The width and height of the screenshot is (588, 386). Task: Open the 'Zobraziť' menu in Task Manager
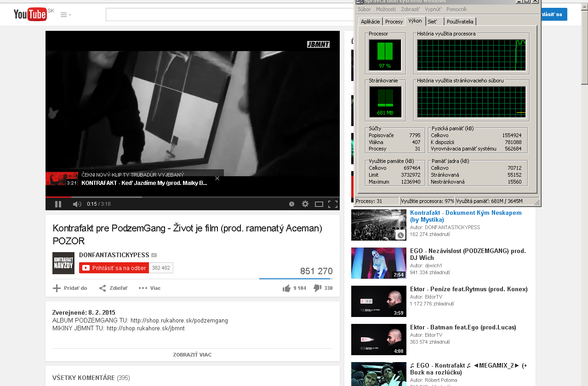pos(410,9)
